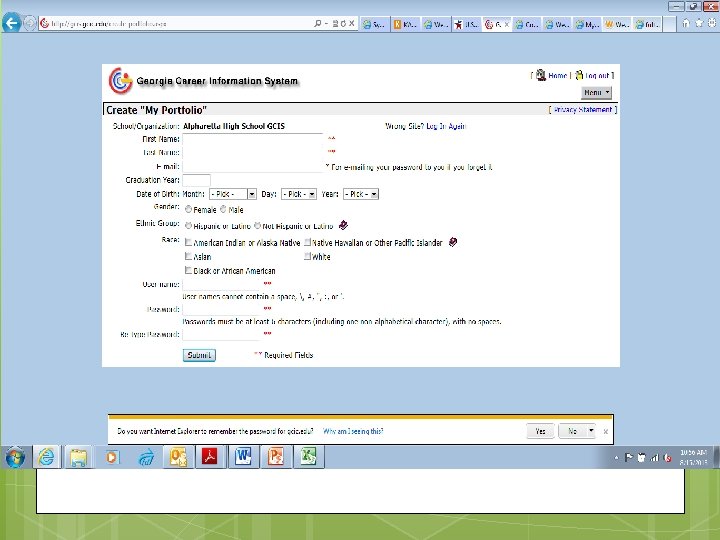Image resolution: width=720 pixels, height=540 pixels.
Task: Click the network signal tray icon
Action: [655, 457]
